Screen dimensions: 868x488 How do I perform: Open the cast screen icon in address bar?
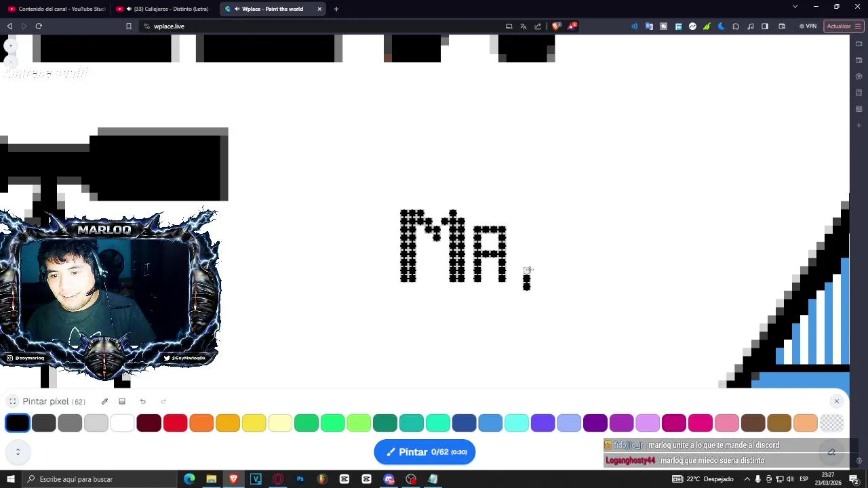point(509,26)
